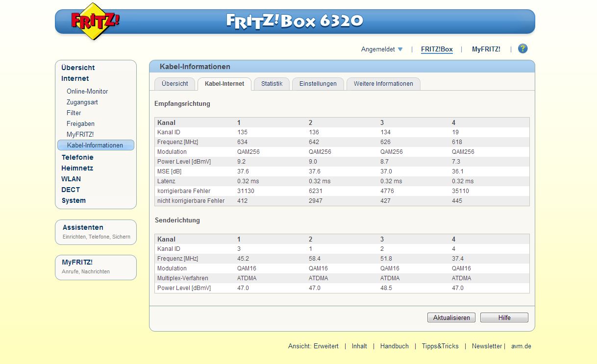Screen dimensions: 597x364
Task: Open the Statistik tab
Action: coord(272,84)
